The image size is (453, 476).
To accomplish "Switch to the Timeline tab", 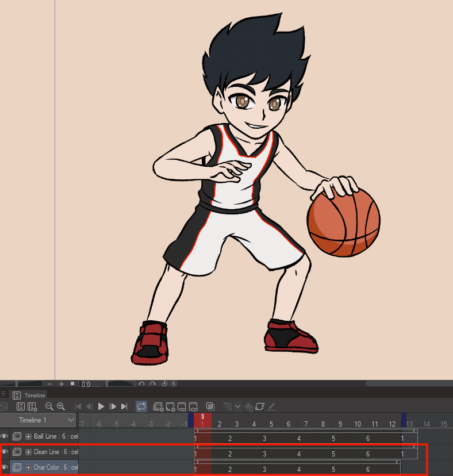I will (x=29, y=396).
